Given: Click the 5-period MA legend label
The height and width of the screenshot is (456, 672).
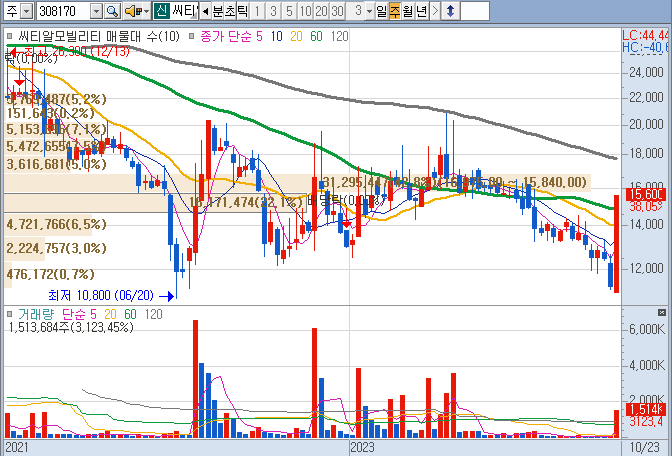Looking at the screenshot, I should pos(259,36).
